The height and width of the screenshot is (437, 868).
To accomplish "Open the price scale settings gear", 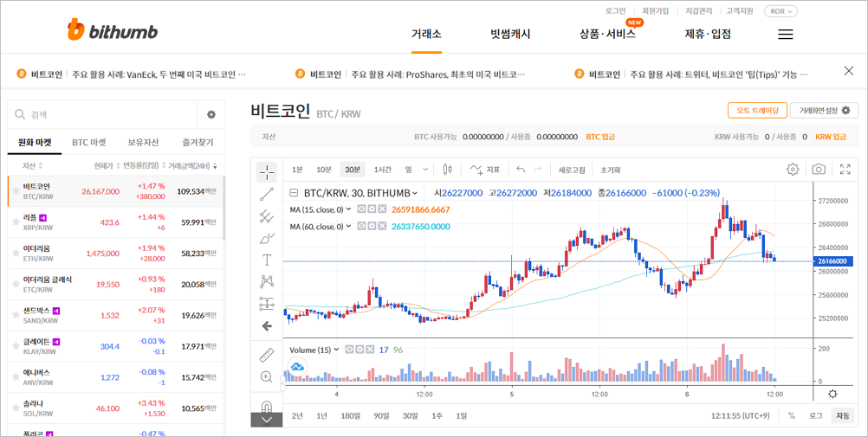I will click(x=832, y=394).
